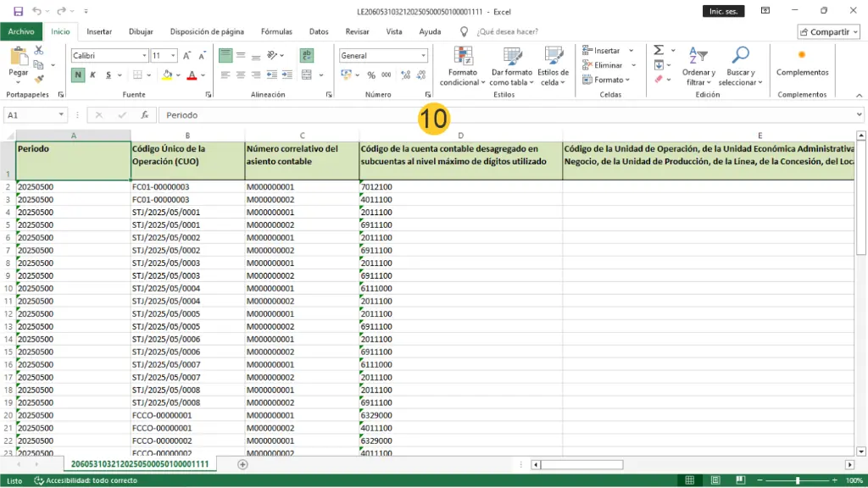This screenshot has width=868, height=488.
Task: Click the Cut scissors icon
Action: click(x=39, y=51)
